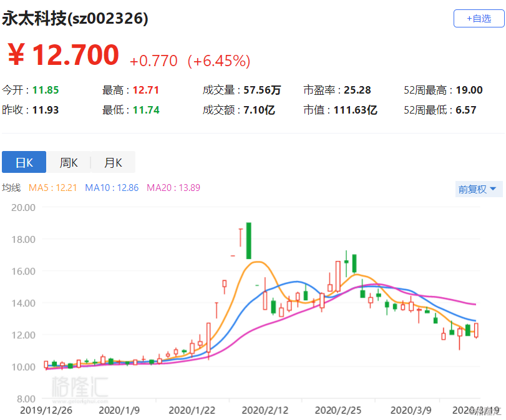The height and width of the screenshot is (420, 506).
Task: Click 52周最低 value 6.57
Action: [x=466, y=110]
